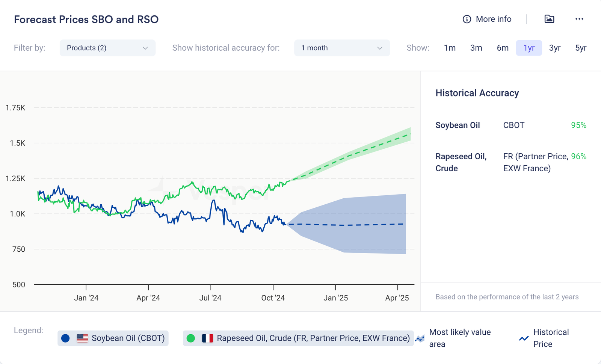The height and width of the screenshot is (364, 601).
Task: Click the green Rapeseed Oil color dot
Action: [x=191, y=338]
